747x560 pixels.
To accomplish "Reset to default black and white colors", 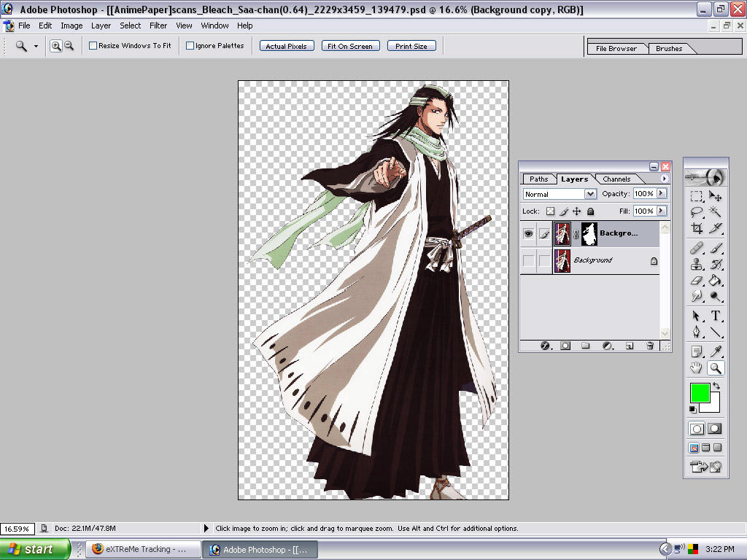I will tap(693, 410).
